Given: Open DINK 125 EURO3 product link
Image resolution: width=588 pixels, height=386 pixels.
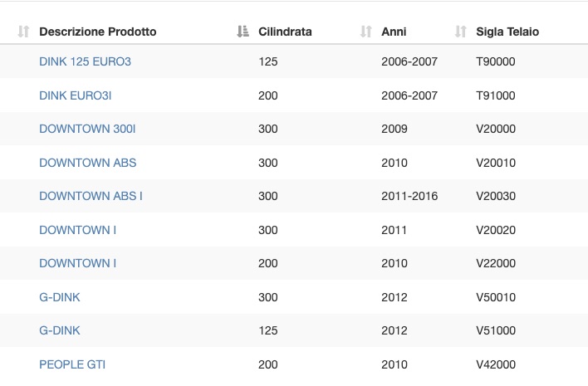Looking at the screenshot, I should tap(85, 61).
